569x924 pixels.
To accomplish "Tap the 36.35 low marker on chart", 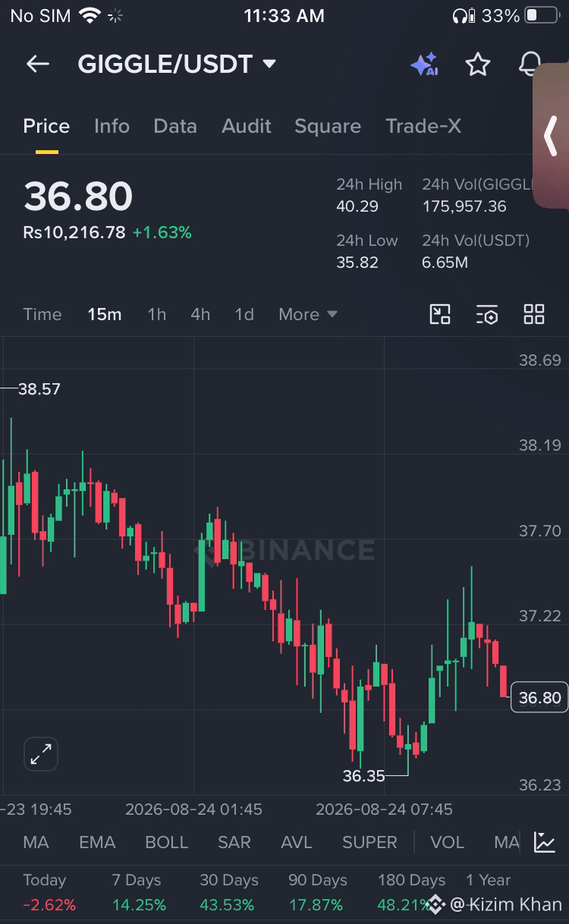I will (x=363, y=775).
